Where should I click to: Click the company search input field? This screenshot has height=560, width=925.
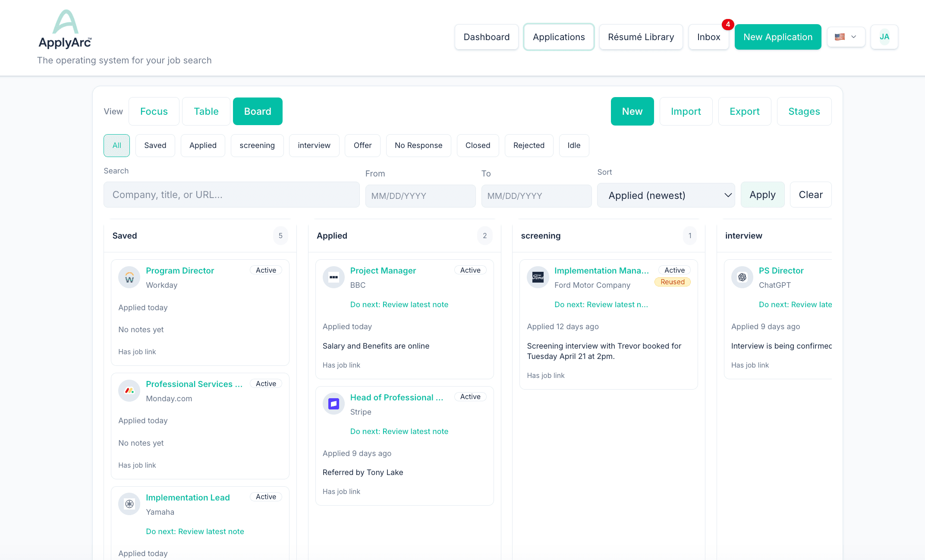231,195
